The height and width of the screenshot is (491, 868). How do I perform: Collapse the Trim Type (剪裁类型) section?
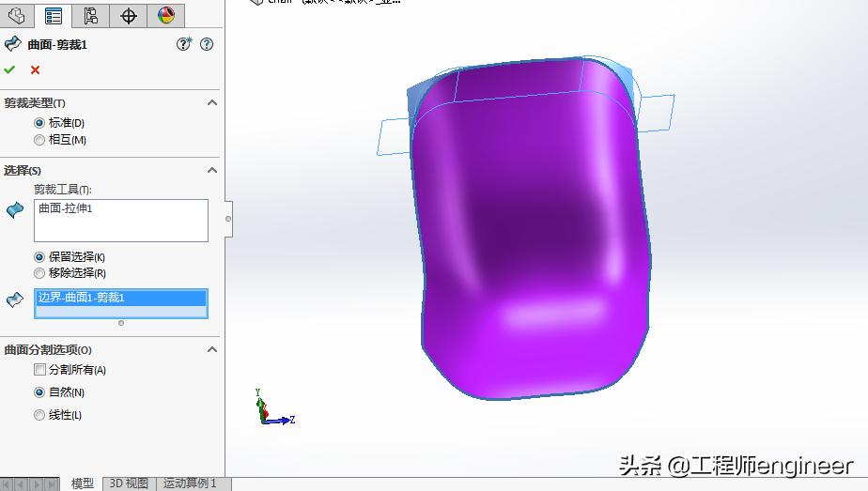(x=212, y=103)
